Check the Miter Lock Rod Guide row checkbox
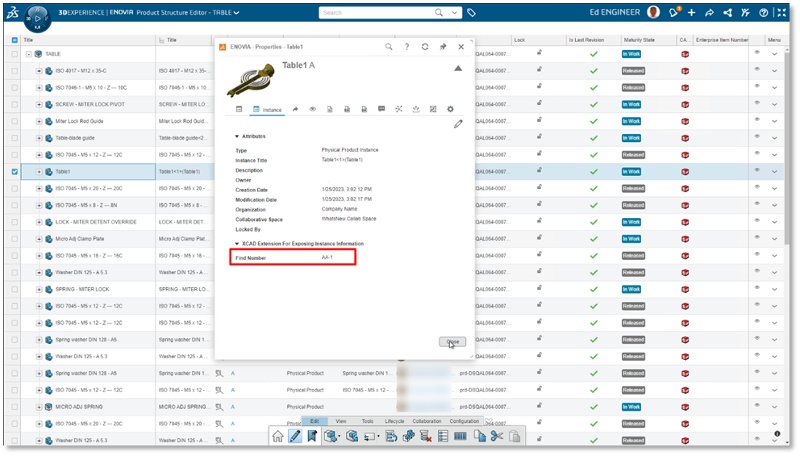Screen dimensions: 800x456 (14, 121)
